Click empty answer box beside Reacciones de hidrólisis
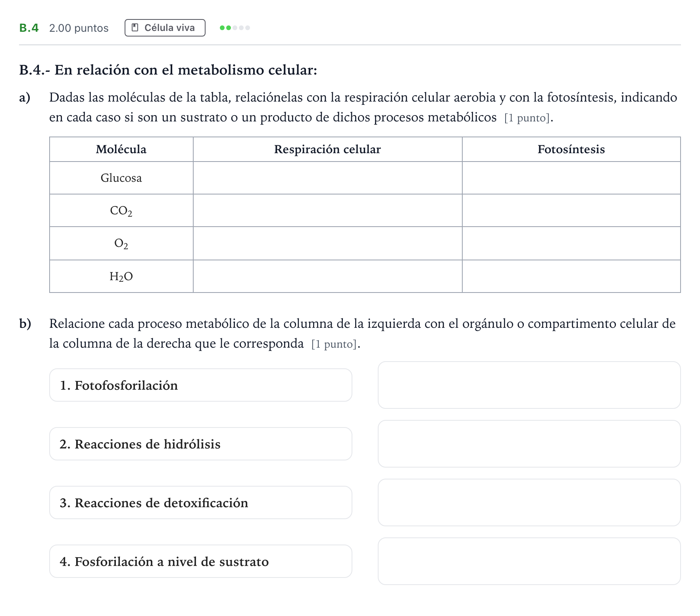The image size is (700, 616). 529,444
